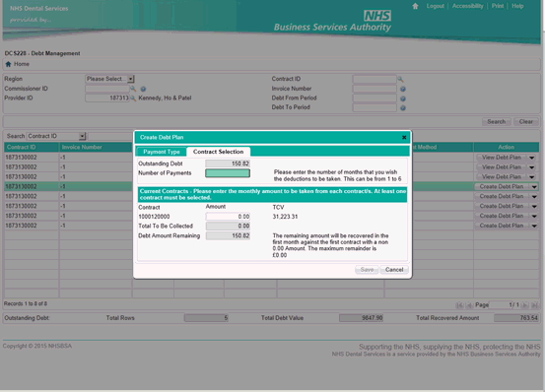Click the Invoice Number input field
Screen dimensions: 545x392
[375, 89]
